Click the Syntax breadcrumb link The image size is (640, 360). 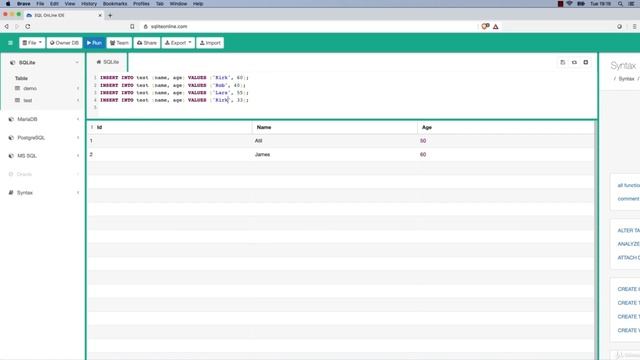[x=626, y=79]
